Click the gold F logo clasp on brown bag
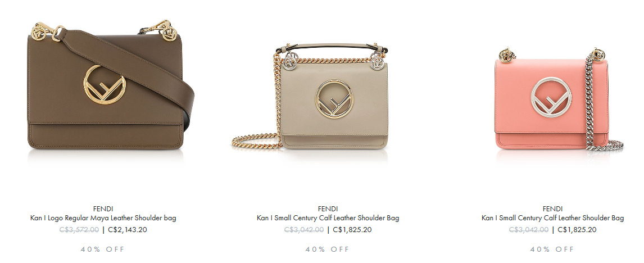 [x=105, y=85]
